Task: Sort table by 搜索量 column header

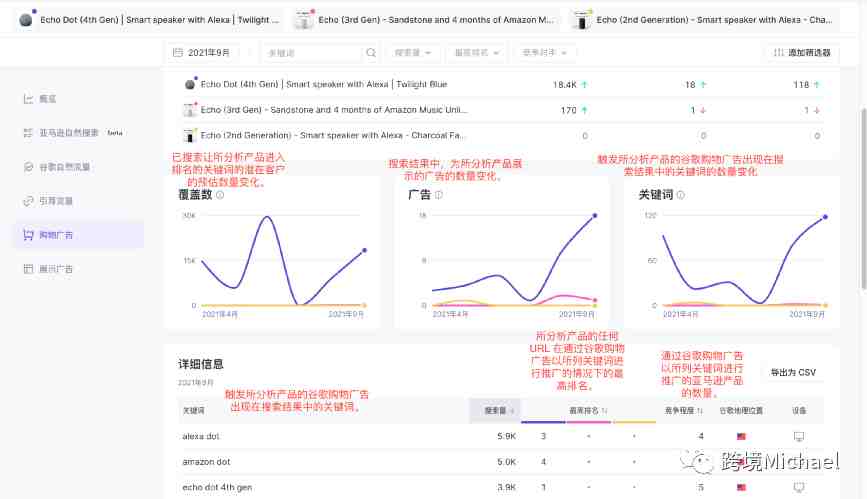Action: (498, 410)
